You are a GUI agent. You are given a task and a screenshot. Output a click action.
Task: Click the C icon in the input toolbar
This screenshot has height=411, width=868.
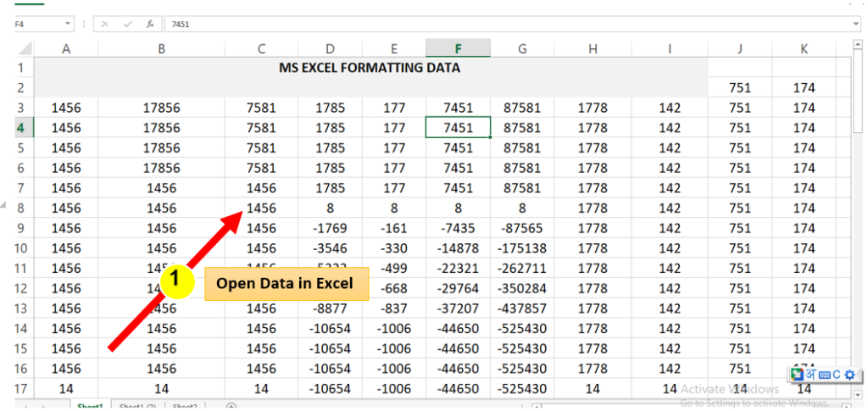836,375
